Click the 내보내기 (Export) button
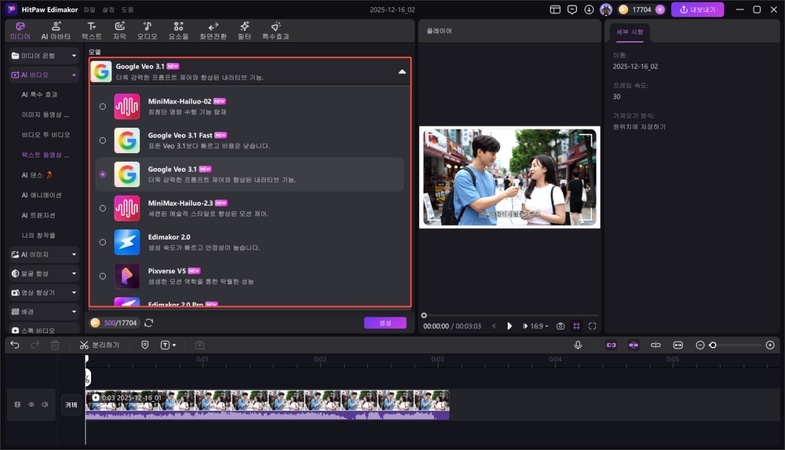This screenshot has width=785, height=450. click(697, 10)
